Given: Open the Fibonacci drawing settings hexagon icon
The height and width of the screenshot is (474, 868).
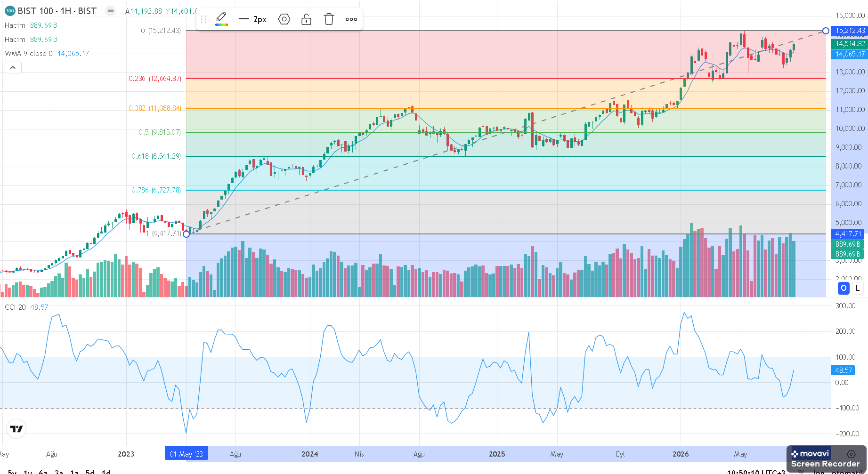Looking at the screenshot, I should tap(284, 19).
